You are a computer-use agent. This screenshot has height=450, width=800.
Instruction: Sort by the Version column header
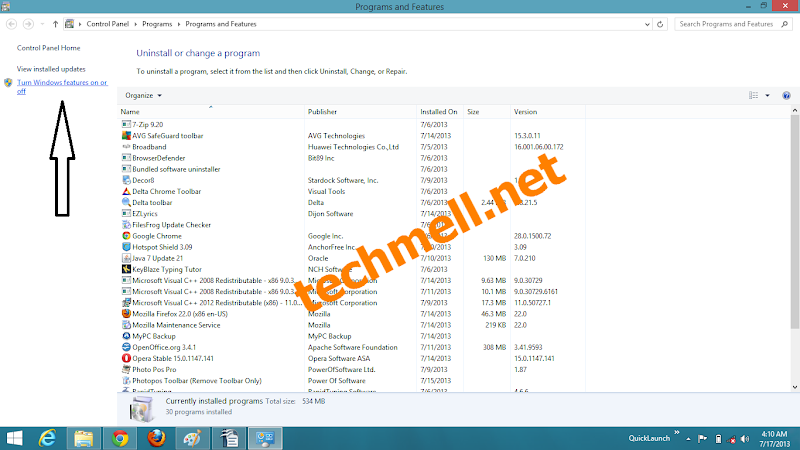[547, 111]
